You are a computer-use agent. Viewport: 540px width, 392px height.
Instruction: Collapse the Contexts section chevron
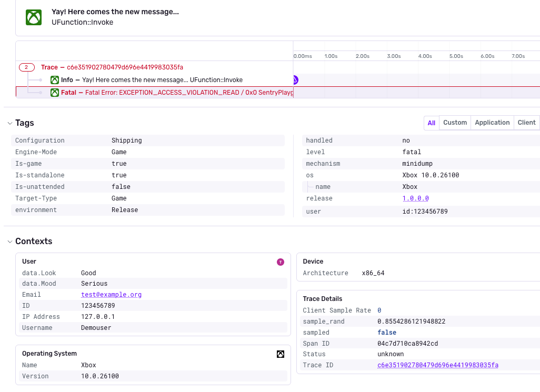tap(9, 242)
